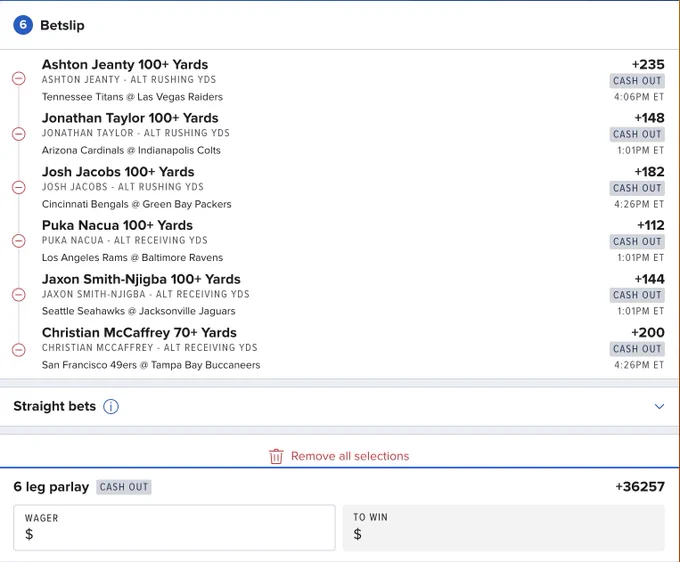Click the blue 6 selections count badge
680x562 pixels.
coord(23,25)
